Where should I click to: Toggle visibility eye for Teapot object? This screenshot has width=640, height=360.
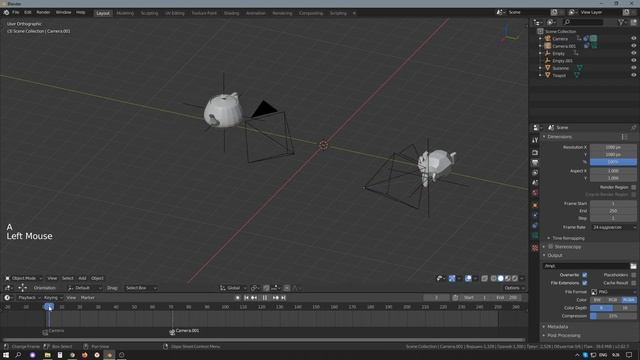click(x=633, y=75)
